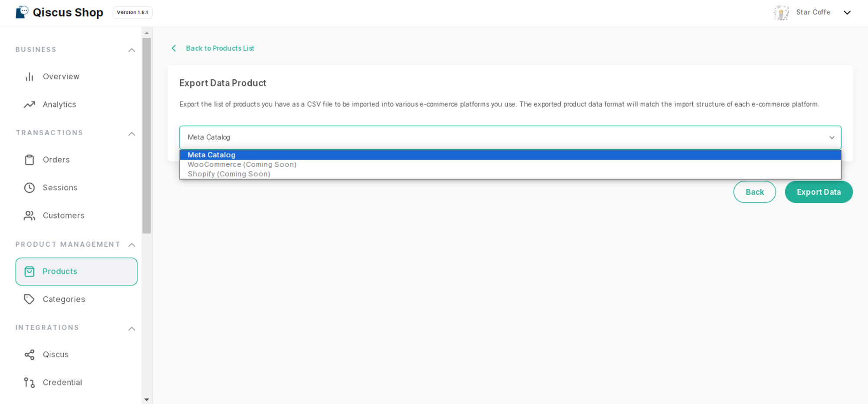This screenshot has height=404, width=868.
Task: Go to the Sessions page
Action: (x=76, y=188)
